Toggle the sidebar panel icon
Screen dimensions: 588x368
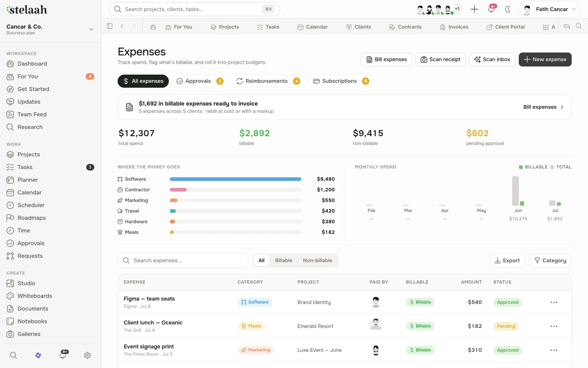click(x=110, y=26)
